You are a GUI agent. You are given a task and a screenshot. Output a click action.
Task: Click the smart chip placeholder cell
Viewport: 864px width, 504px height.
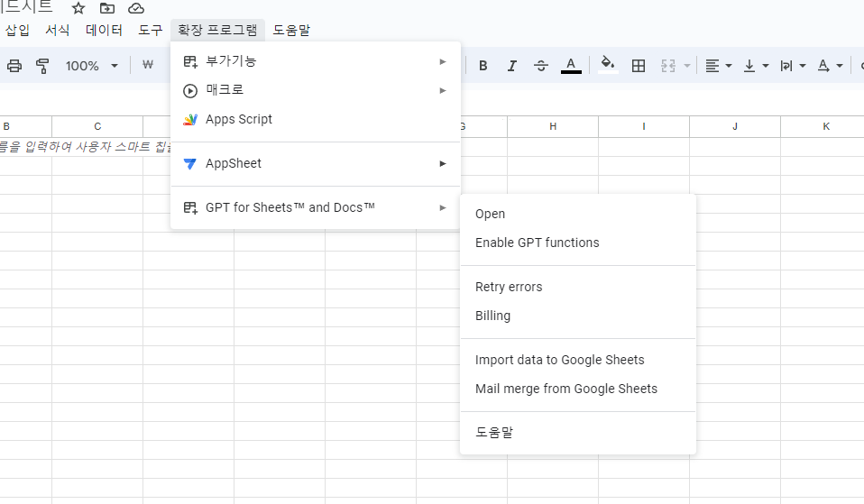[x=85, y=147]
